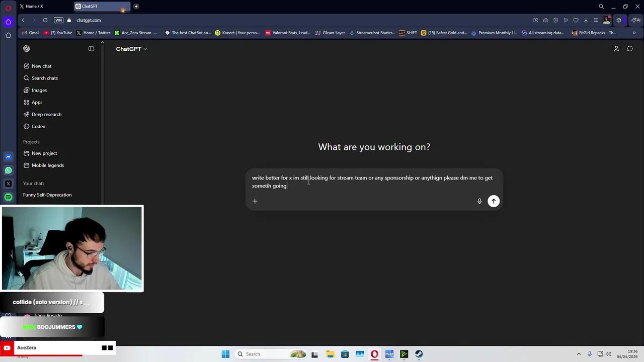Open the Valorant Stats bookmark
The image size is (644, 362).
coord(288,33)
